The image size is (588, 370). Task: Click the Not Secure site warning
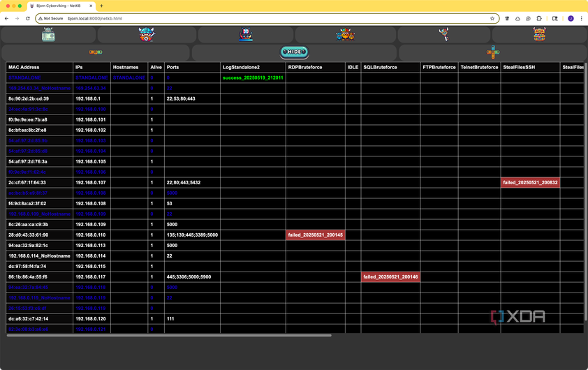click(x=50, y=18)
